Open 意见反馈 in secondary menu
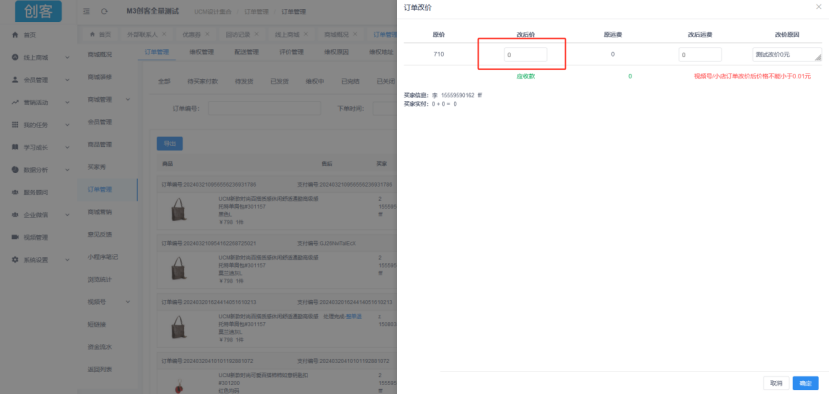This screenshot has width=829, height=394. pos(99,234)
